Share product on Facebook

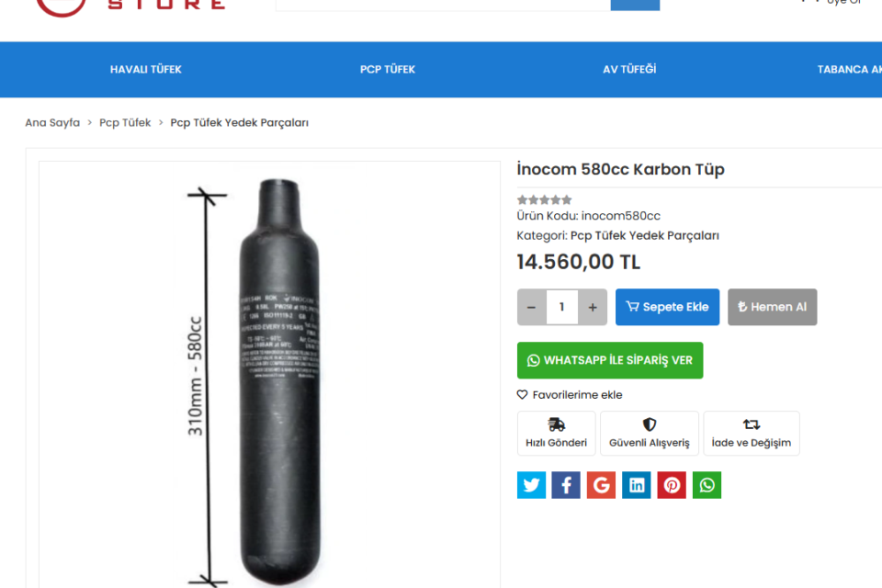click(x=566, y=485)
